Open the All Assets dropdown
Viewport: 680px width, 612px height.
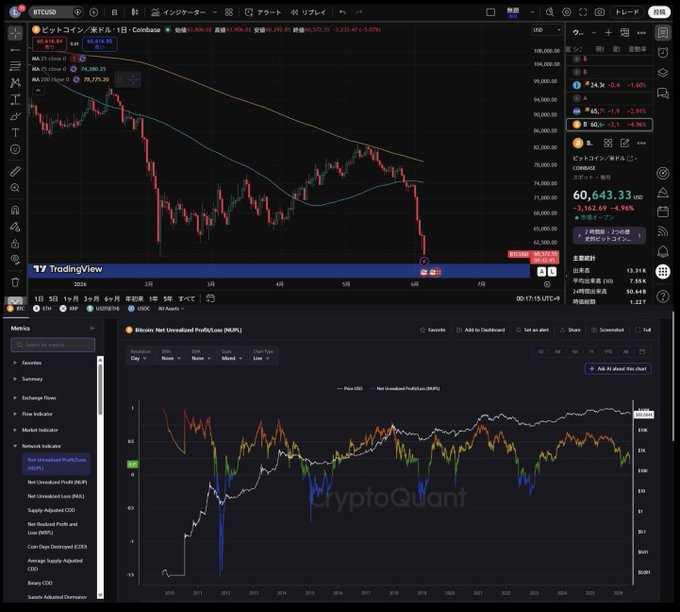pos(171,308)
